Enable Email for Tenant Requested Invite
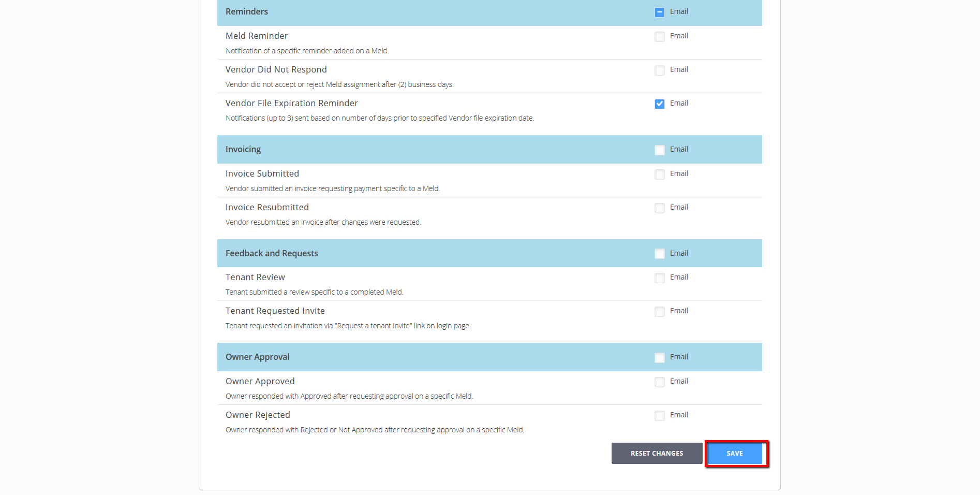This screenshot has width=980, height=495. click(659, 312)
